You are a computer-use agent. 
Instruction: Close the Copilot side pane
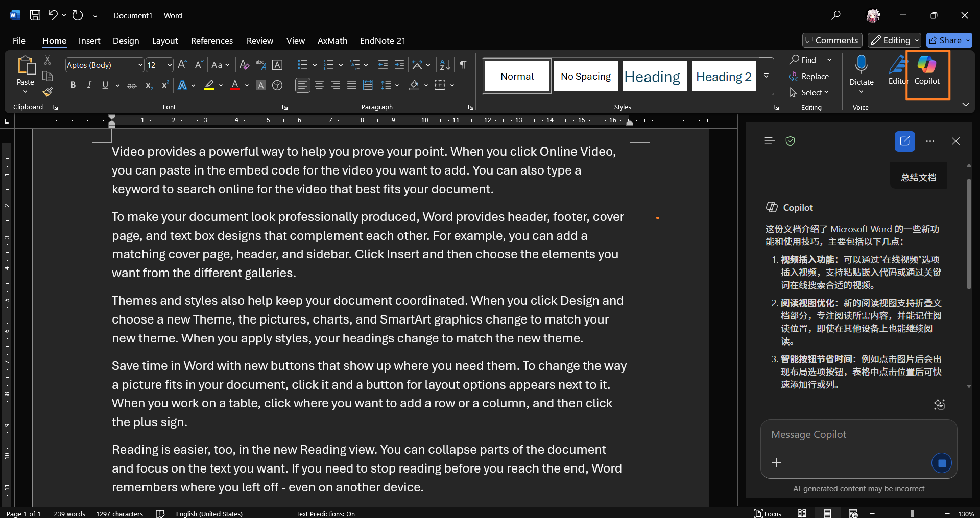955,141
